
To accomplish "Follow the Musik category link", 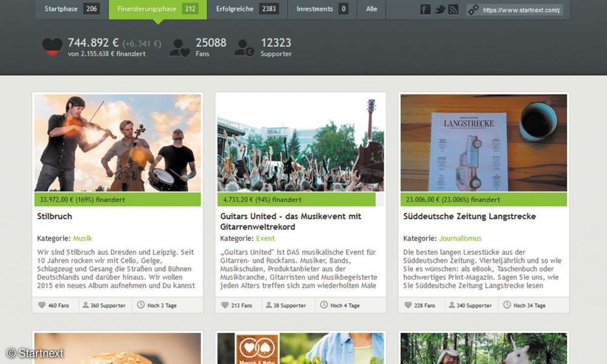I will 82,238.
